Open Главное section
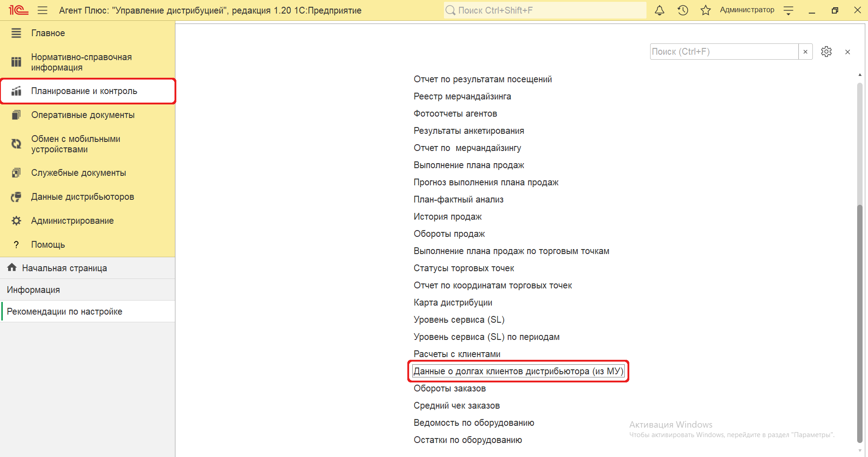 coord(88,33)
